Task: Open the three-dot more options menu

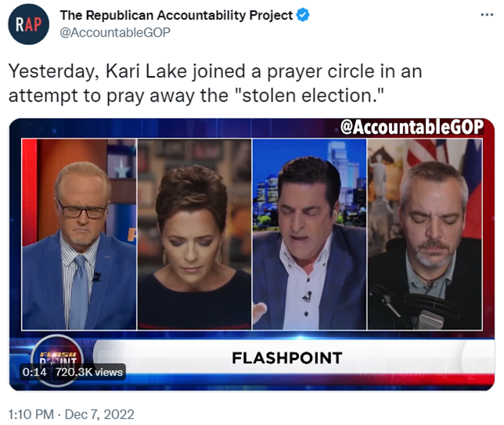Action: click(x=487, y=15)
